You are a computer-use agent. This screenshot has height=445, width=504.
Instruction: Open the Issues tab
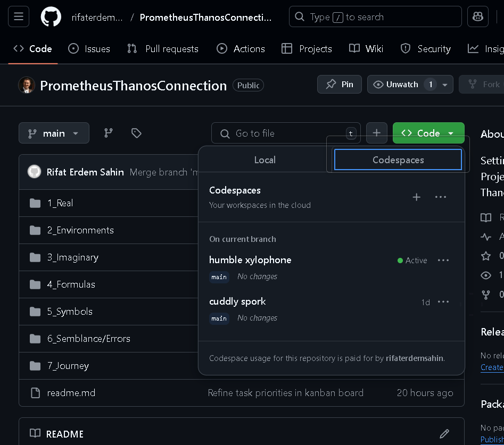pos(89,49)
